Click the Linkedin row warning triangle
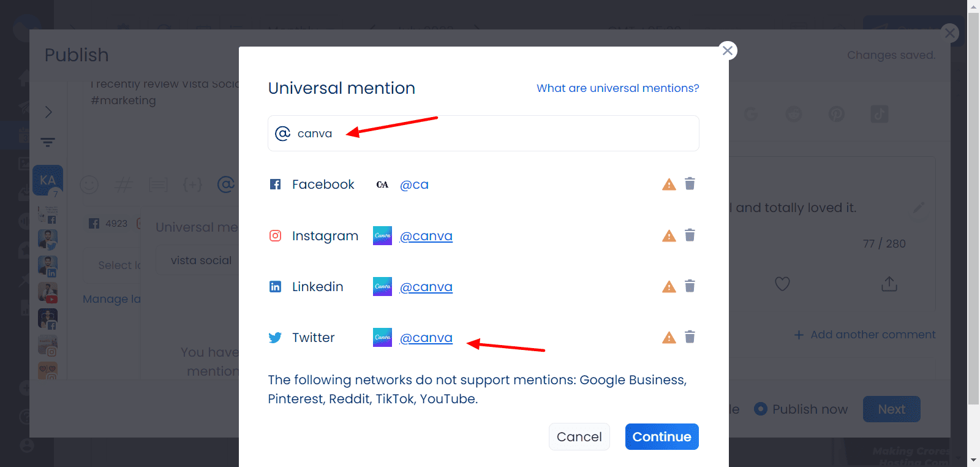 [669, 287]
